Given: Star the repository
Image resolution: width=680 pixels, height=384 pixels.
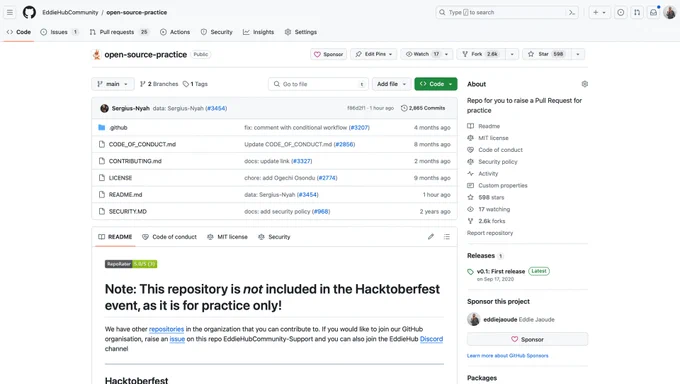Looking at the screenshot, I should [546, 54].
